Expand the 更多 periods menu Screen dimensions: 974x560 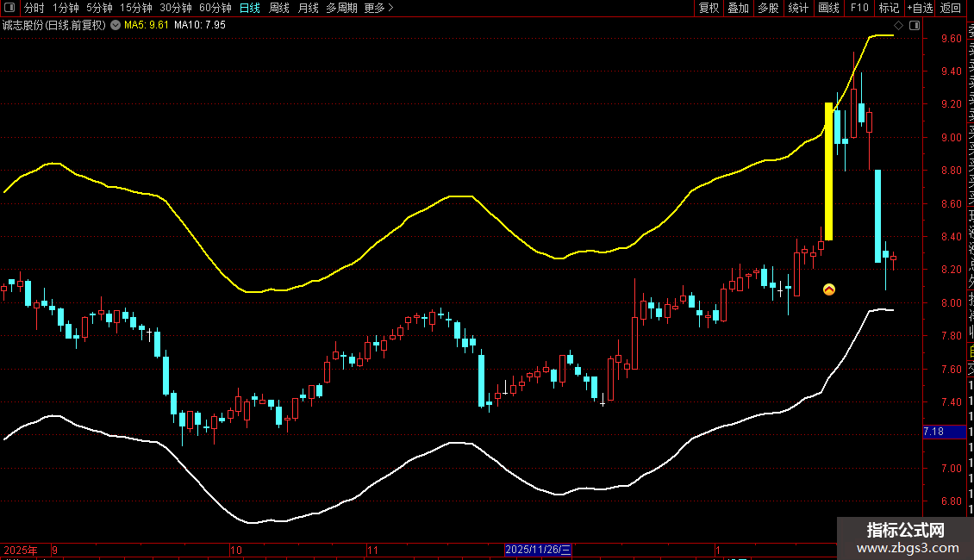pyautogui.click(x=378, y=8)
